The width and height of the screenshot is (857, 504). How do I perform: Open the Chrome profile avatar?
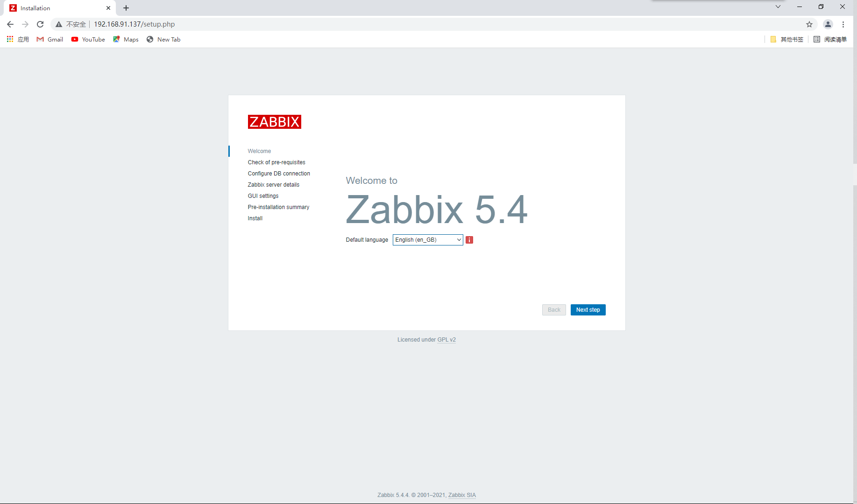(828, 24)
